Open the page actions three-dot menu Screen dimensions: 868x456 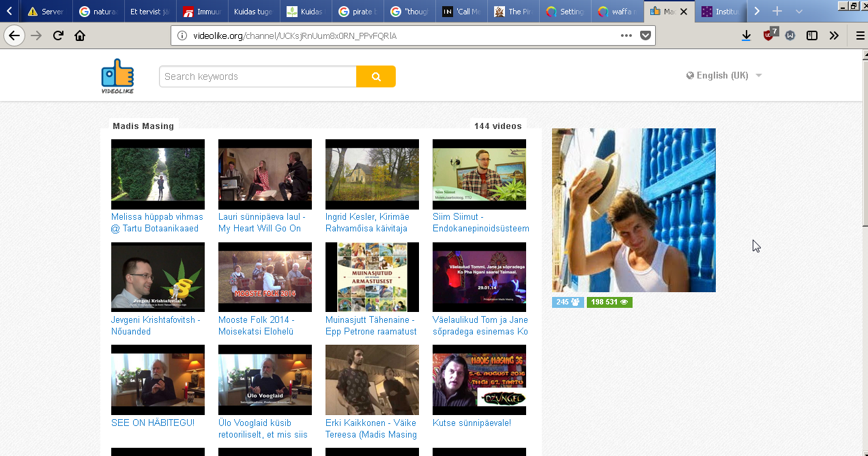(x=626, y=36)
